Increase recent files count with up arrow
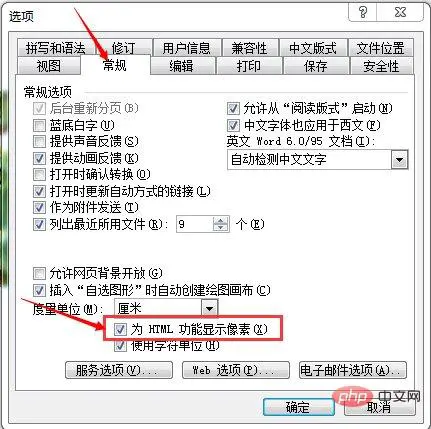Viewport: 431px width, 429px height. (x=220, y=220)
